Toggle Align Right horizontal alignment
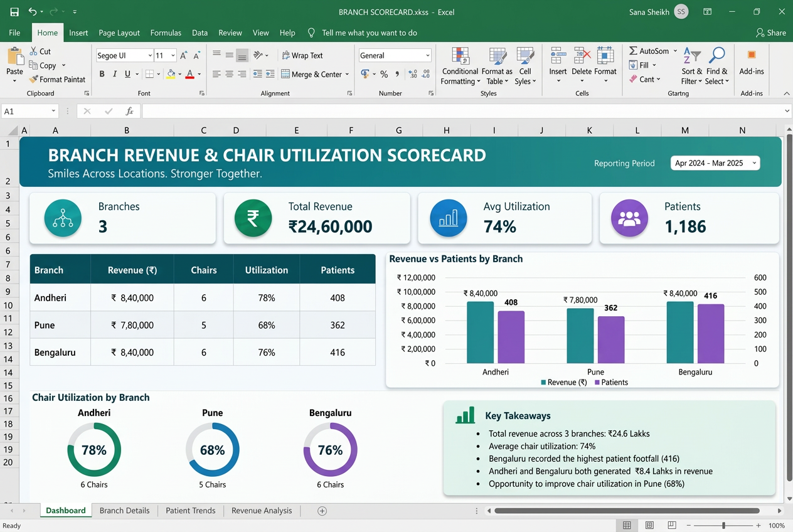This screenshot has width=793, height=532. [x=242, y=74]
